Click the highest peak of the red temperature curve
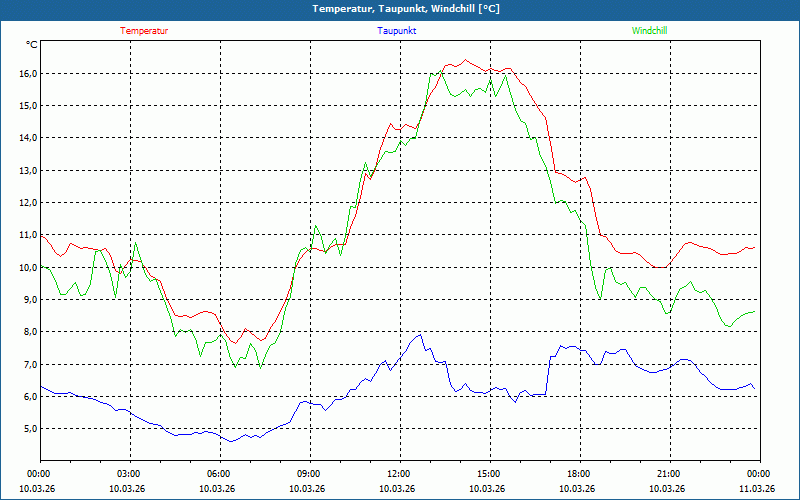Viewport: 800px width, 500px height. click(x=465, y=60)
